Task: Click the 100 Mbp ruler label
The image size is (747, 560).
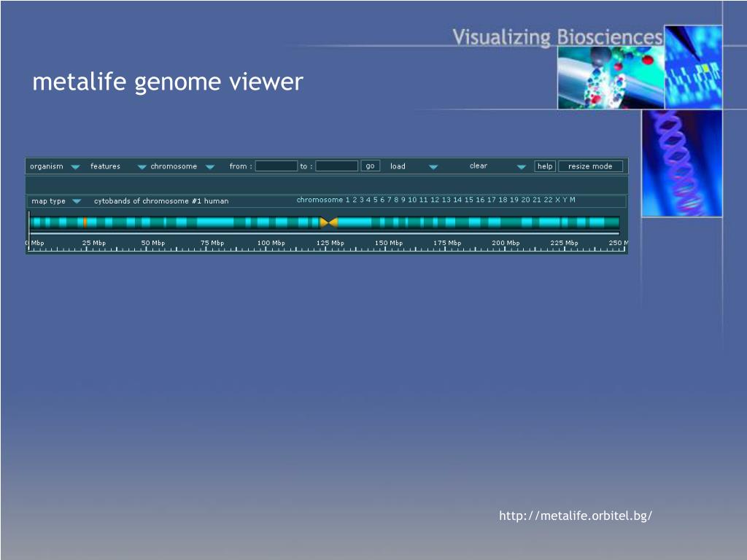Action: pyautogui.click(x=271, y=243)
